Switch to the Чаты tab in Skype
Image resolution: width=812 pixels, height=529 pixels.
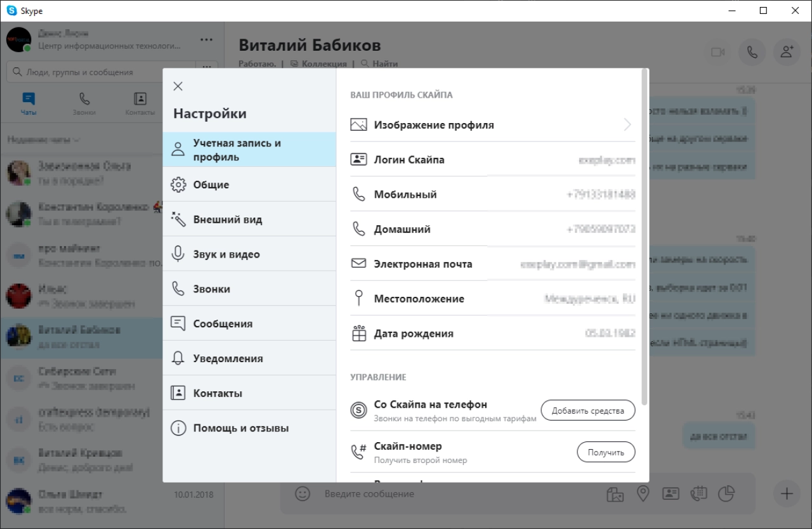tap(28, 103)
